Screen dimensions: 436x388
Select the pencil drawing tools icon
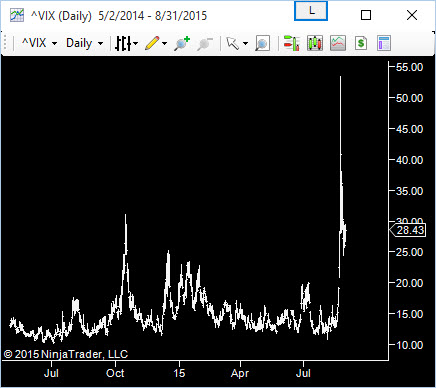point(152,43)
